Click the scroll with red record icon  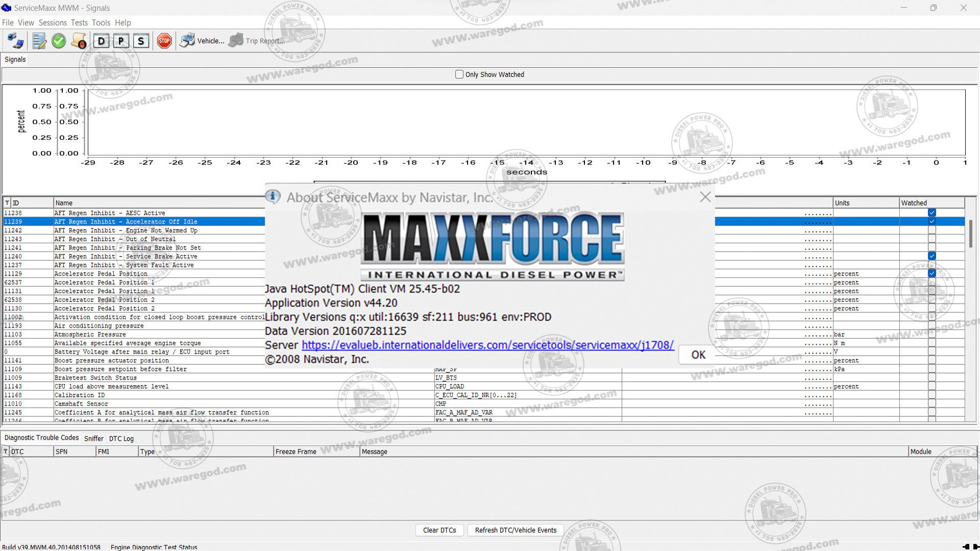pos(79,41)
